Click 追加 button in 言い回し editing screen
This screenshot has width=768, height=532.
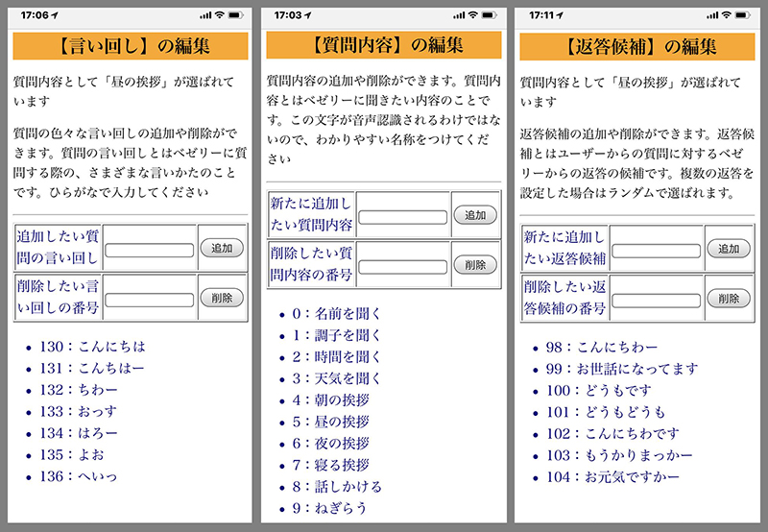tap(222, 248)
